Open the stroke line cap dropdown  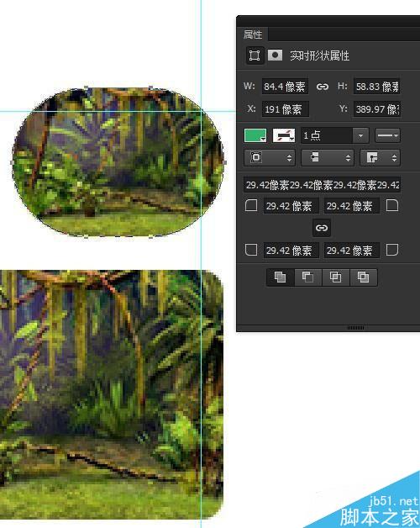point(327,157)
